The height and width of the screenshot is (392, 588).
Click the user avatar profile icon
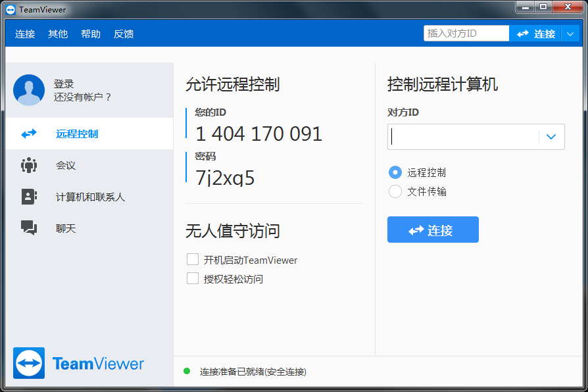(x=29, y=90)
